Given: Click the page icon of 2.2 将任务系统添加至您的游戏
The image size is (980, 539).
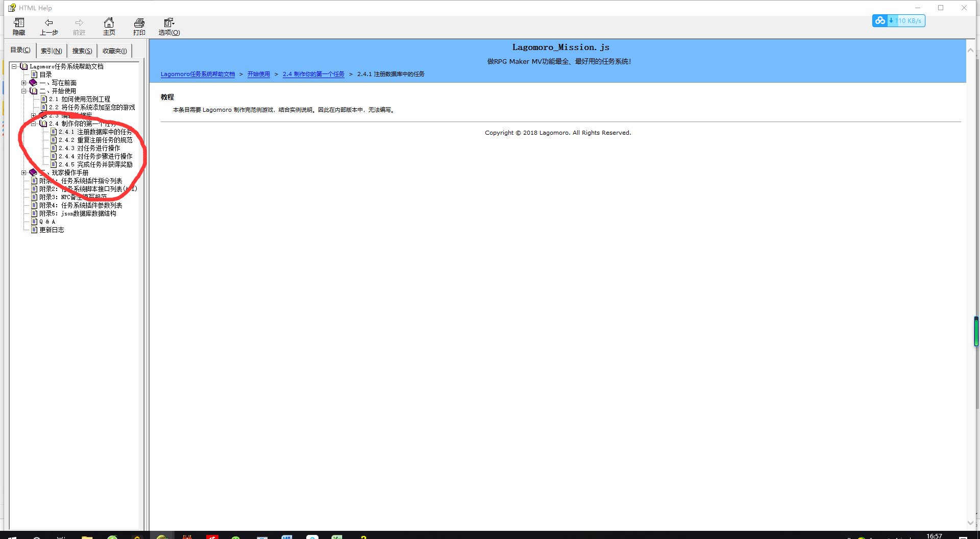Looking at the screenshot, I should point(44,107).
